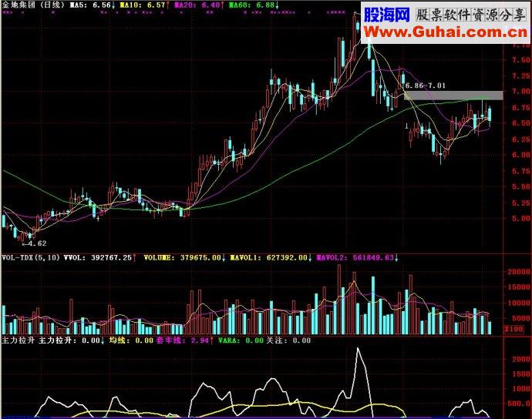Screen dimensions: 532x419
Task: Select the MA60: 6.88 indicator label
Action: point(254,5)
